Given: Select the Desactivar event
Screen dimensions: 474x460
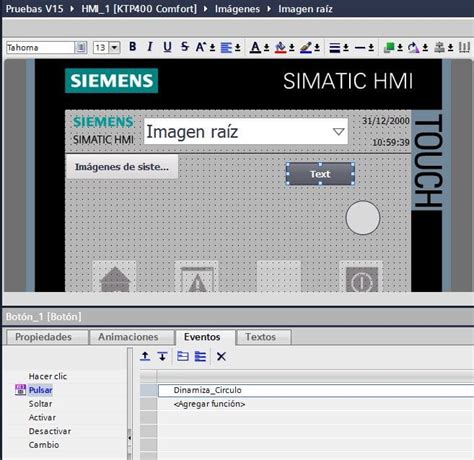Looking at the screenshot, I should [50, 431].
